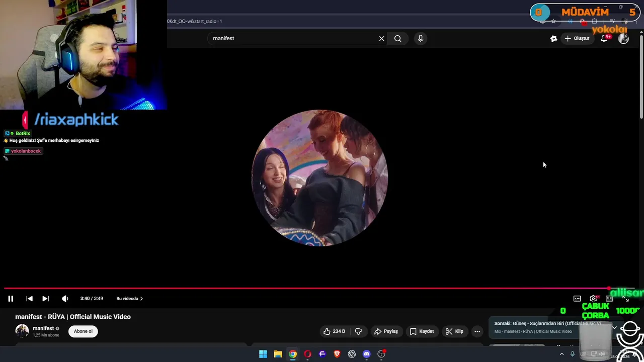Viewport: 644px width, 362px height.
Task: Click the 3:40 / 3:49 time display
Action: [92, 299]
